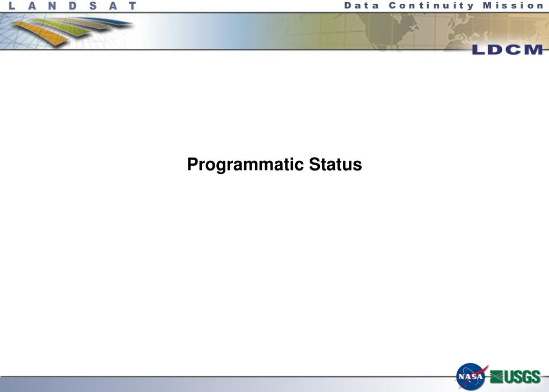Image resolution: width=549 pixels, height=392 pixels.
Task: Select the 'Programmatic Status' title
Action: click(x=275, y=165)
